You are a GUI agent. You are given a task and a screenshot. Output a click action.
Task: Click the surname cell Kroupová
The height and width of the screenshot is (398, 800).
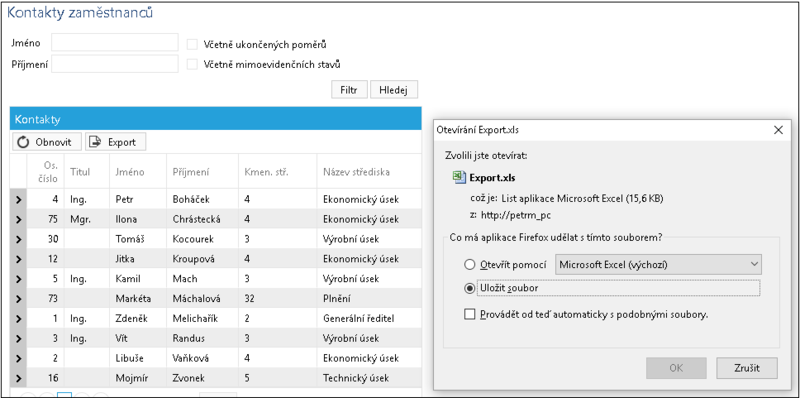(202, 259)
